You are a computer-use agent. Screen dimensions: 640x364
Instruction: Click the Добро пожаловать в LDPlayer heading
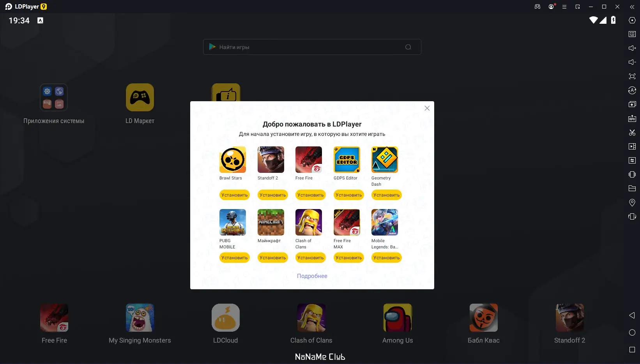(312, 124)
